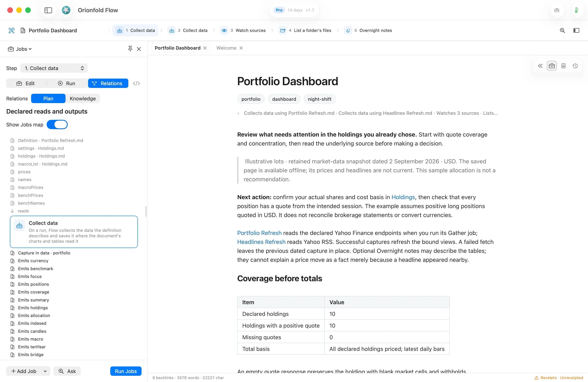Switch to Edit mode

tap(26, 83)
